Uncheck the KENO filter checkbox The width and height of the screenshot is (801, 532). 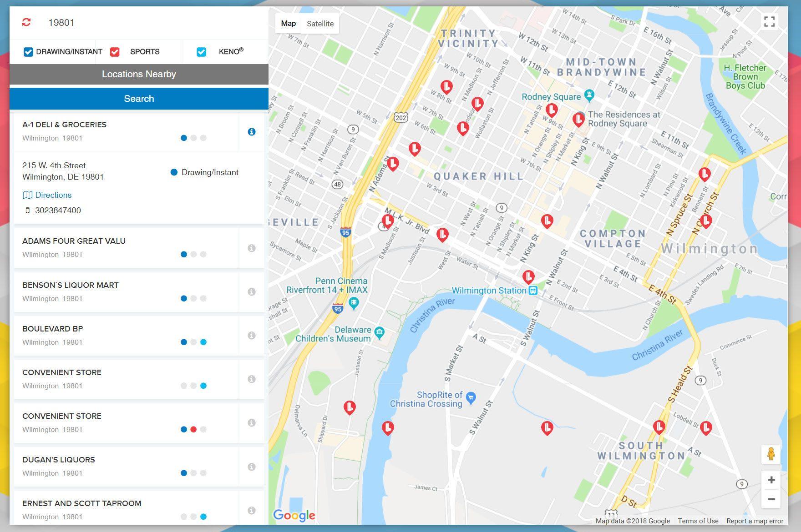point(201,51)
